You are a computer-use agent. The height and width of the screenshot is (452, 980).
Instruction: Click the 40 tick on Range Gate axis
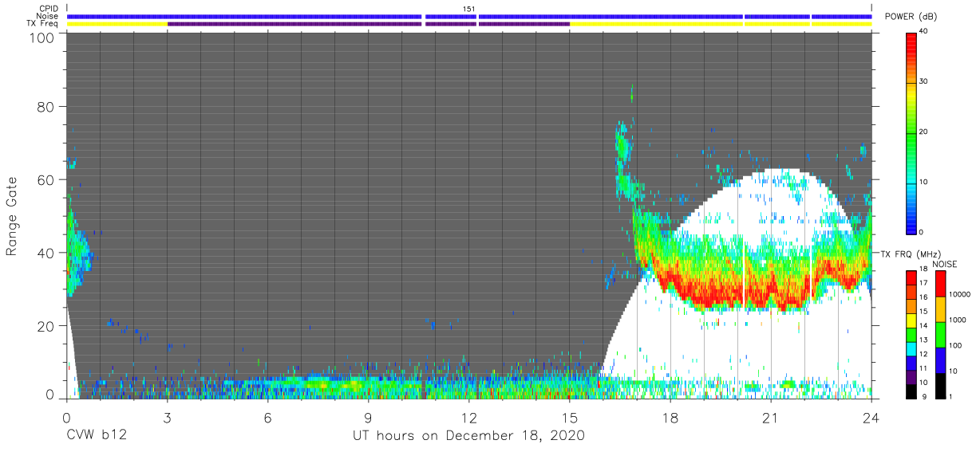tap(47, 253)
